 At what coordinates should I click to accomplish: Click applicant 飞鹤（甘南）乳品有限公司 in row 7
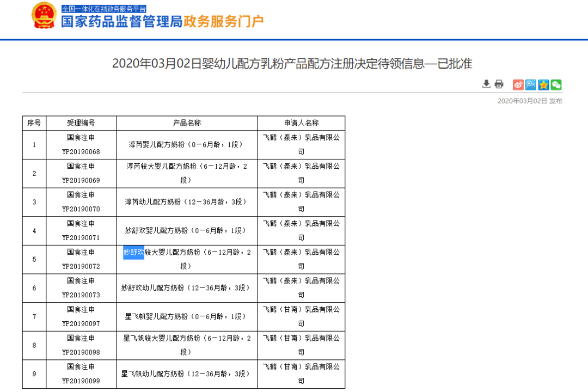pyautogui.click(x=301, y=317)
